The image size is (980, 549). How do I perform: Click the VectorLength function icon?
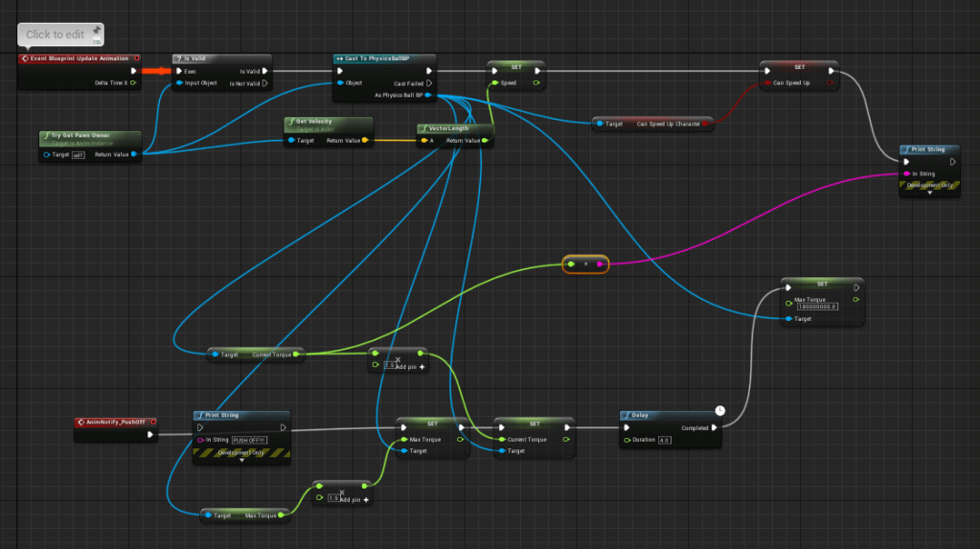[x=423, y=127]
